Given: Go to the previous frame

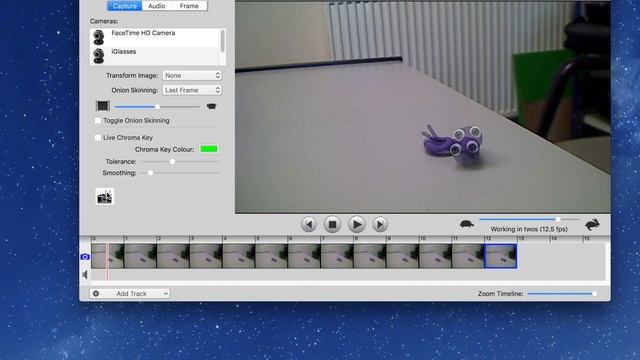Looking at the screenshot, I should [x=309, y=224].
